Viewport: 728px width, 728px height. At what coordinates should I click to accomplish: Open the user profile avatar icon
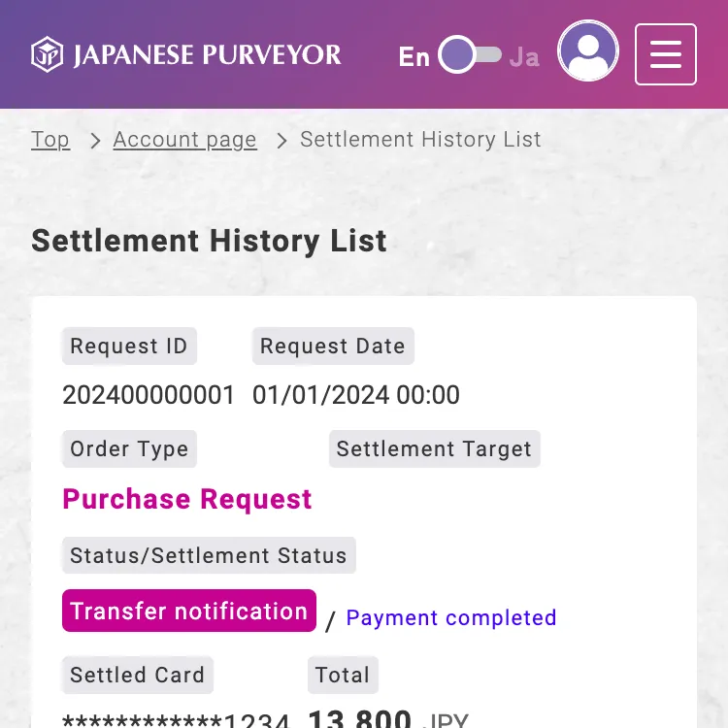tap(588, 51)
